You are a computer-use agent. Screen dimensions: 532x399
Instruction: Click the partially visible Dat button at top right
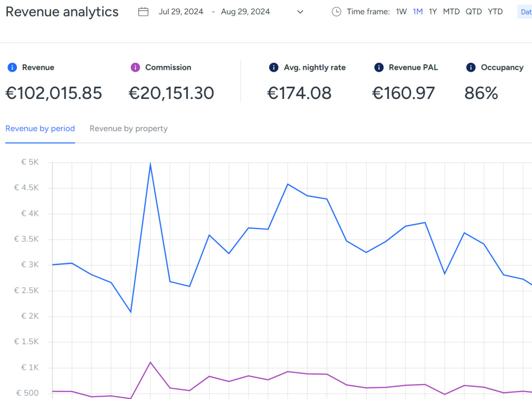click(525, 12)
